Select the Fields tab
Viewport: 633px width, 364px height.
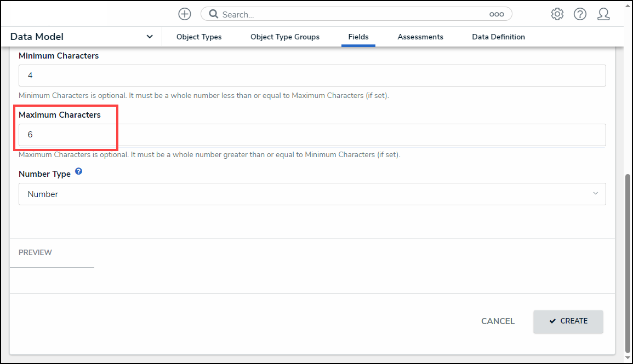coord(358,37)
